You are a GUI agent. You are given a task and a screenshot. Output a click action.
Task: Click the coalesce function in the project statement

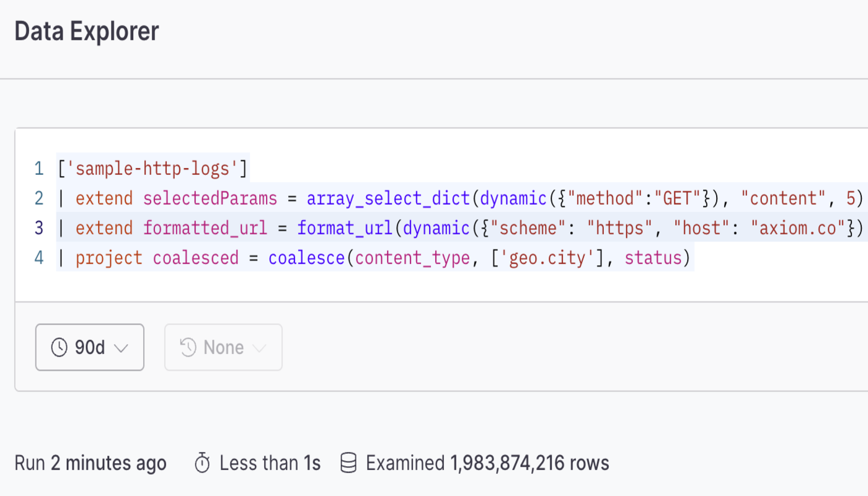coord(306,257)
